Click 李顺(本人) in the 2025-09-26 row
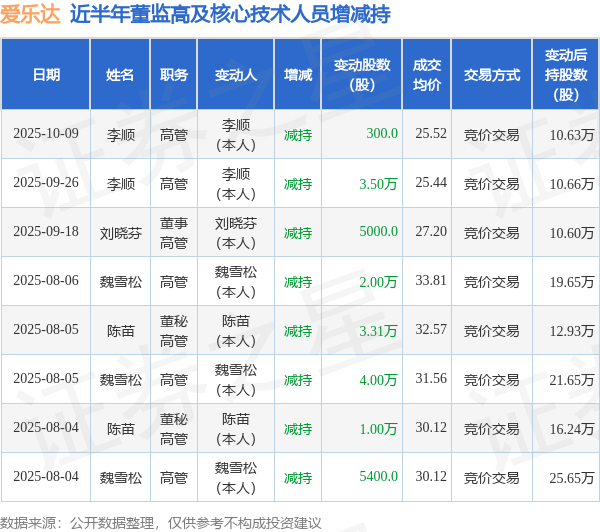The image size is (600, 532). tap(236, 184)
